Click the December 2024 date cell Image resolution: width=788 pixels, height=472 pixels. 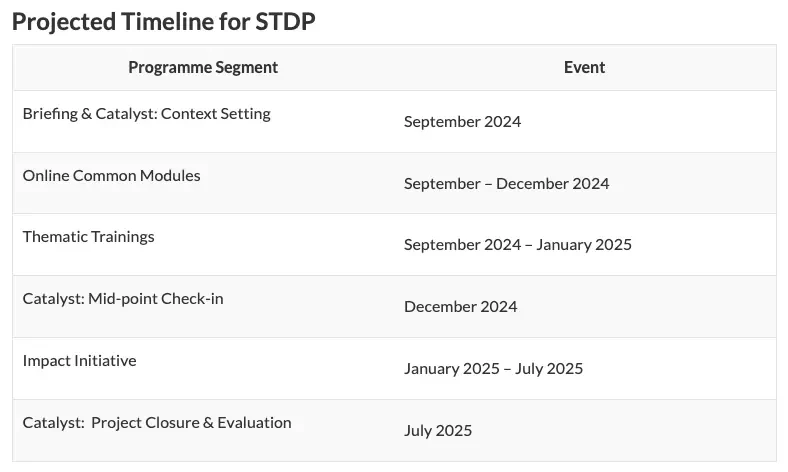(x=460, y=307)
